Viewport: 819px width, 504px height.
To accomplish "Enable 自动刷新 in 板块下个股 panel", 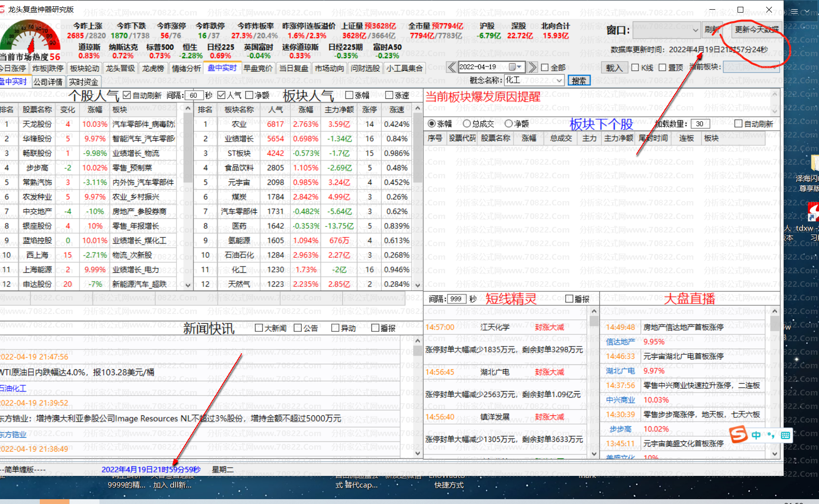I will [739, 124].
